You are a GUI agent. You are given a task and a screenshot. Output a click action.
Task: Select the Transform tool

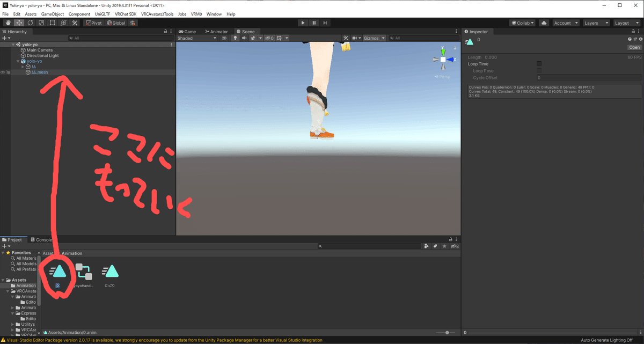[x=63, y=23]
